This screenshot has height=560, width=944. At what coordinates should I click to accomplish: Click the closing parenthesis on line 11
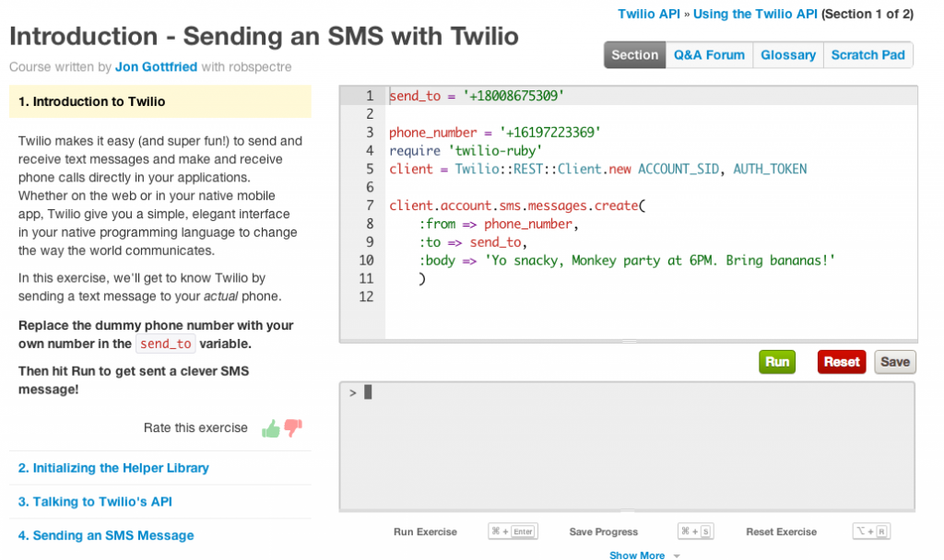point(422,278)
